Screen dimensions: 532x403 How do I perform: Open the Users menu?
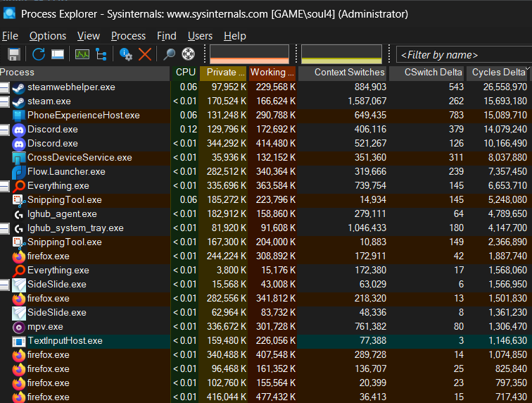point(200,36)
